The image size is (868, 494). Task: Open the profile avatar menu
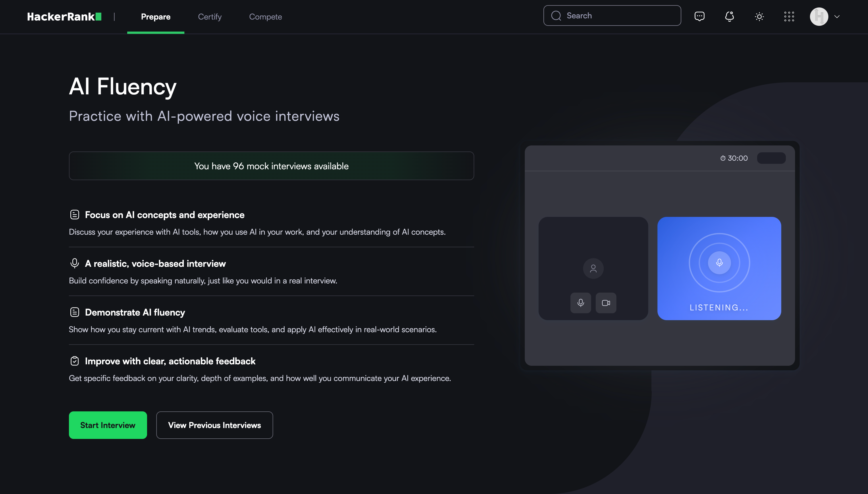coord(819,17)
